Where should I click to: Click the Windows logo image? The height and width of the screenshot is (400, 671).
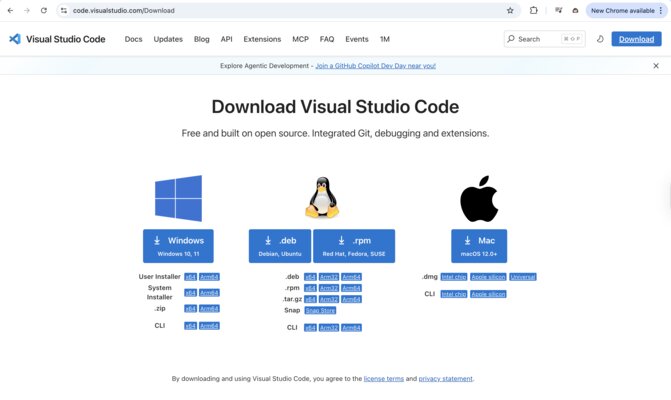pos(178,198)
